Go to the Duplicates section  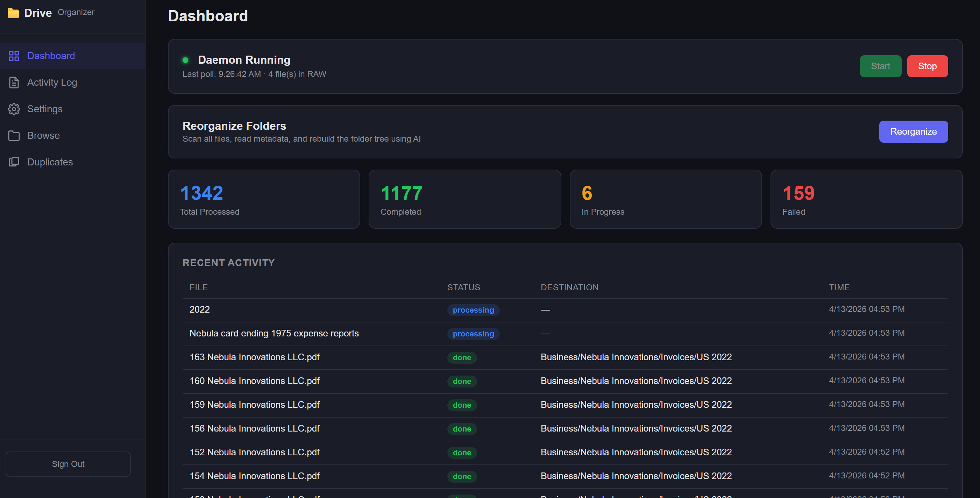(50, 162)
